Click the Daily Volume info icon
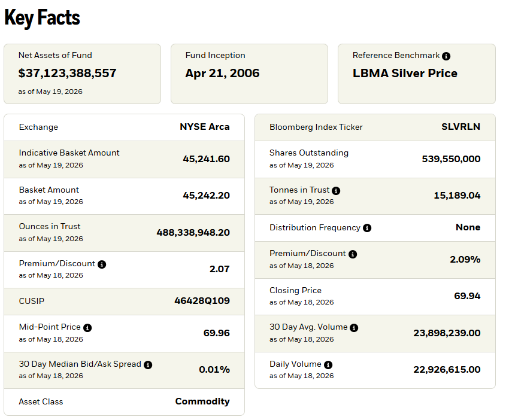The image size is (509, 420). (328, 365)
